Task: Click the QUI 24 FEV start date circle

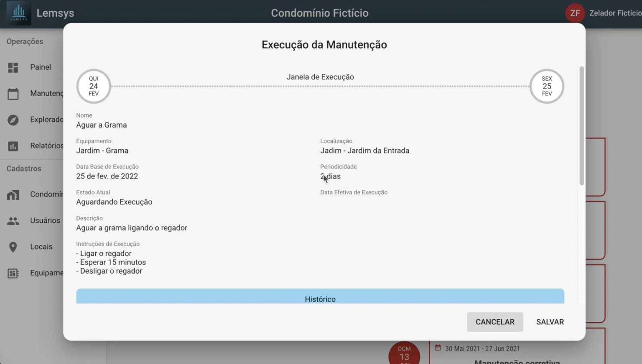Action: point(94,86)
